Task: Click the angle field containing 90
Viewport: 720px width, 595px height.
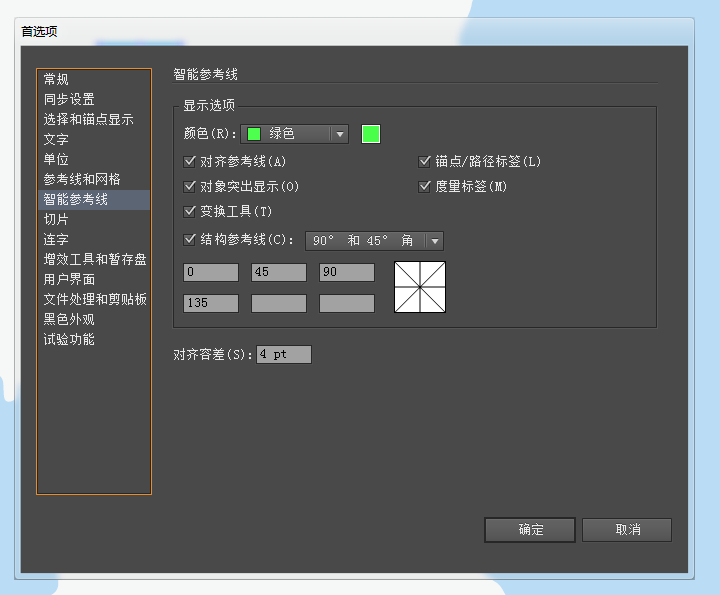Action: coord(347,272)
